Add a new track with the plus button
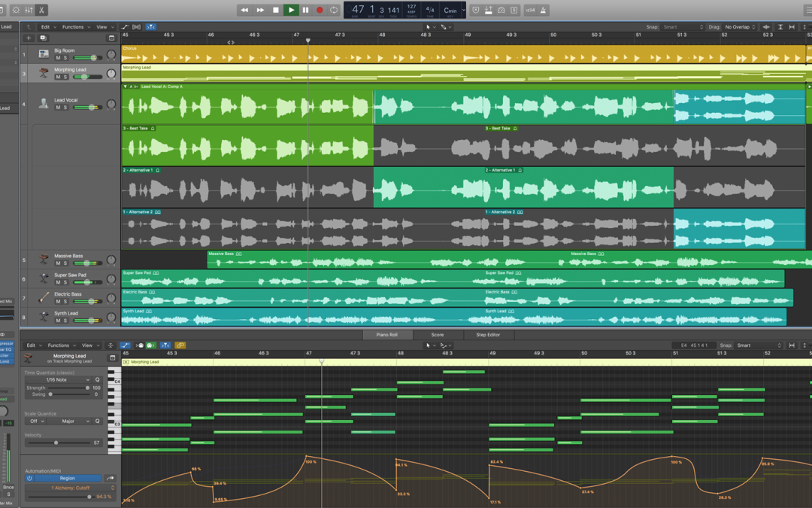This screenshot has height=508, width=812. 29,38
